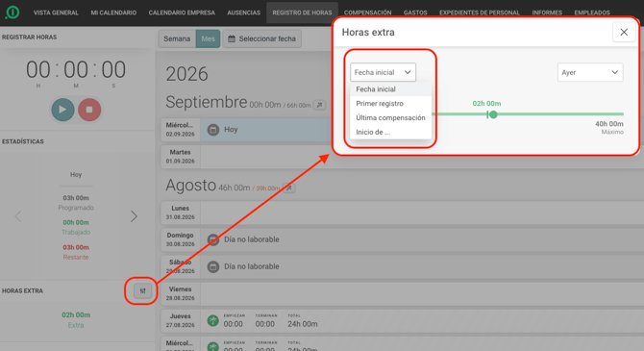Open overtime settings icon in Horas Extra

[x=142, y=291]
